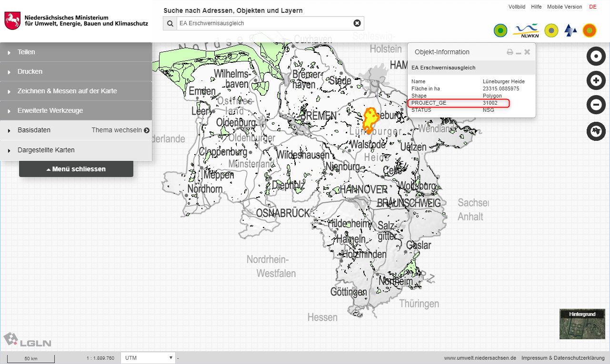
Task: Click the orange-green circle theme icon
Action: (590, 30)
